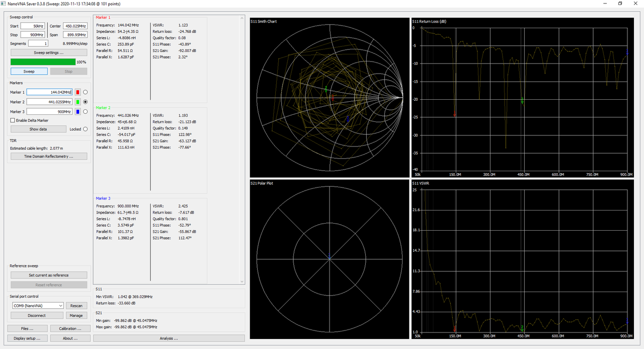Open the About dialog

[70, 338]
